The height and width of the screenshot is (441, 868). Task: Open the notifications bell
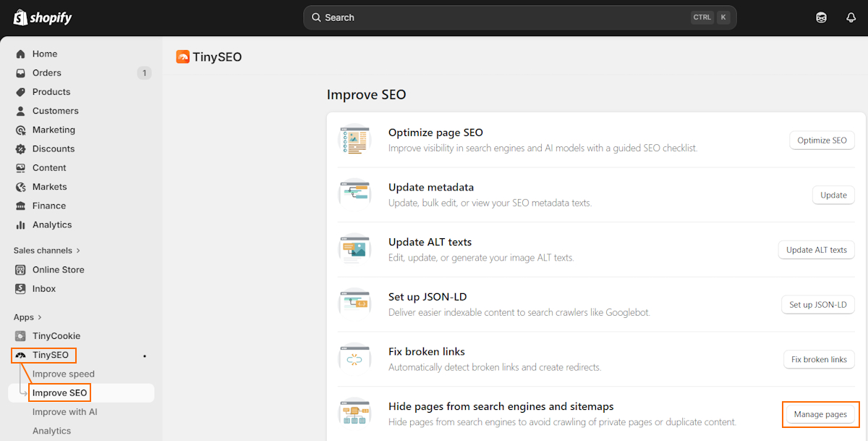[851, 17]
